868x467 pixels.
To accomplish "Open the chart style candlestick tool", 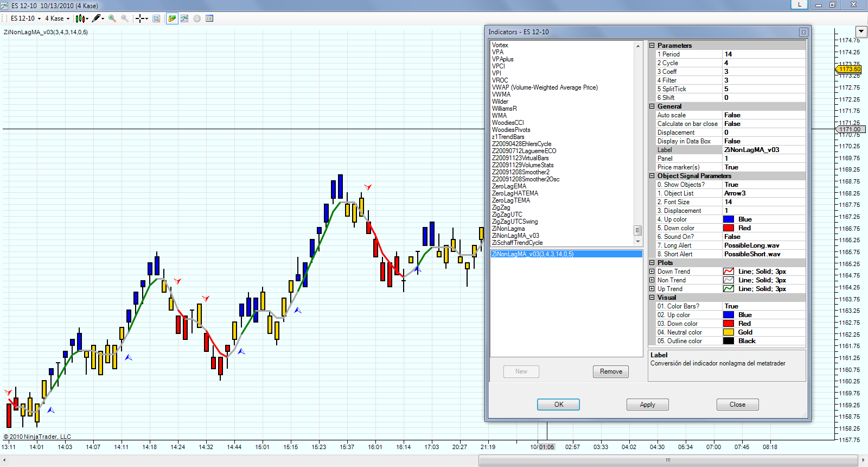I will tap(80, 18).
